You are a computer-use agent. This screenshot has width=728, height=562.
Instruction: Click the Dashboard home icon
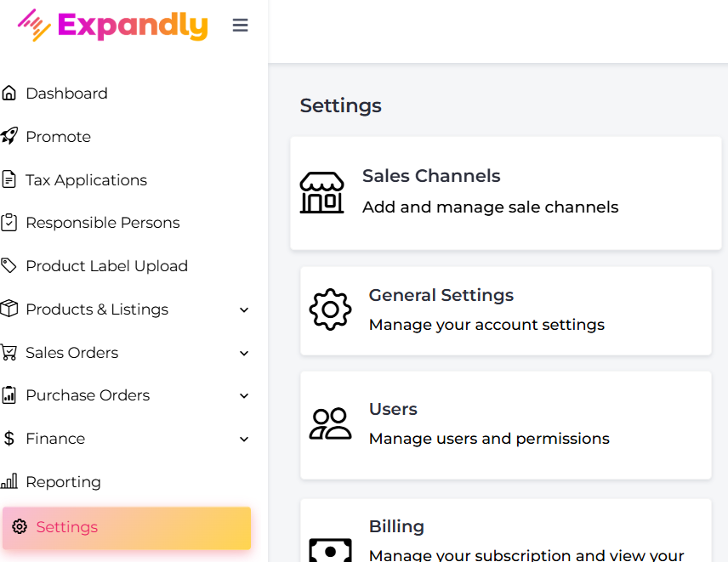coord(9,94)
